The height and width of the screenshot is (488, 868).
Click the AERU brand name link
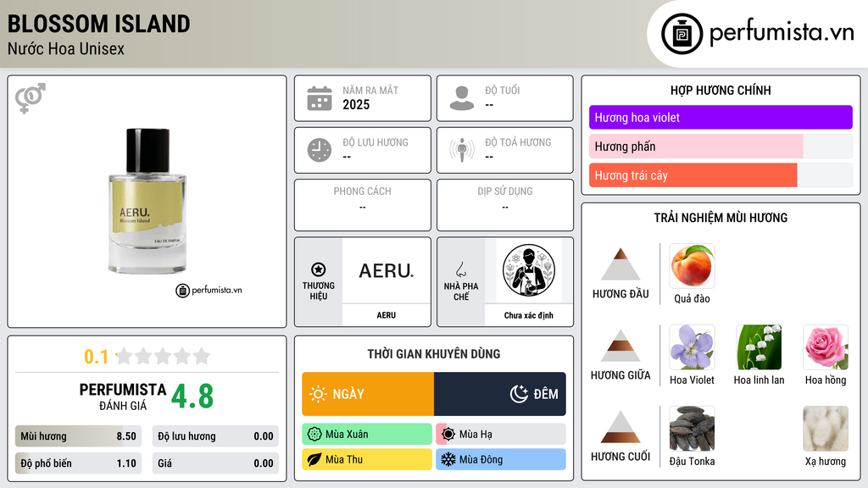click(x=386, y=315)
